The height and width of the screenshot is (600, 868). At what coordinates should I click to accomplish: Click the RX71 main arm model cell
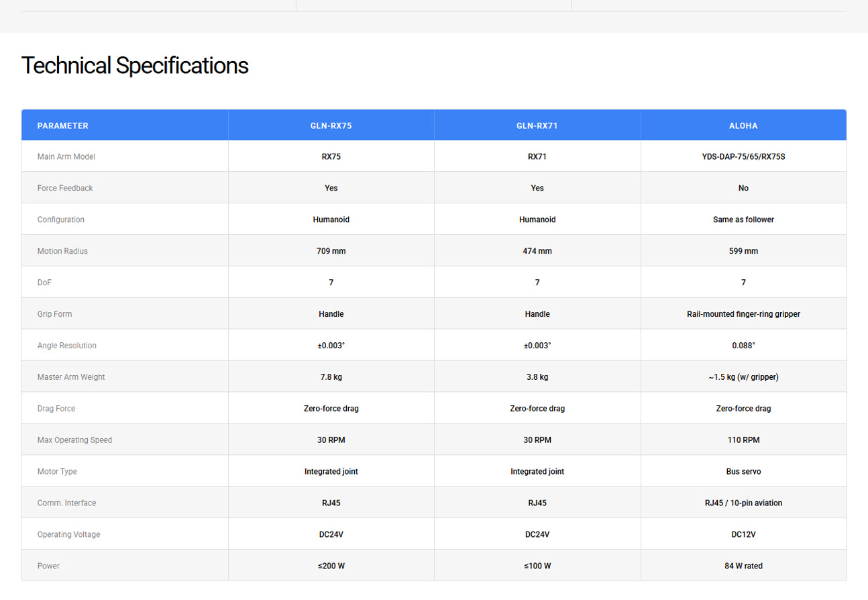click(x=537, y=156)
